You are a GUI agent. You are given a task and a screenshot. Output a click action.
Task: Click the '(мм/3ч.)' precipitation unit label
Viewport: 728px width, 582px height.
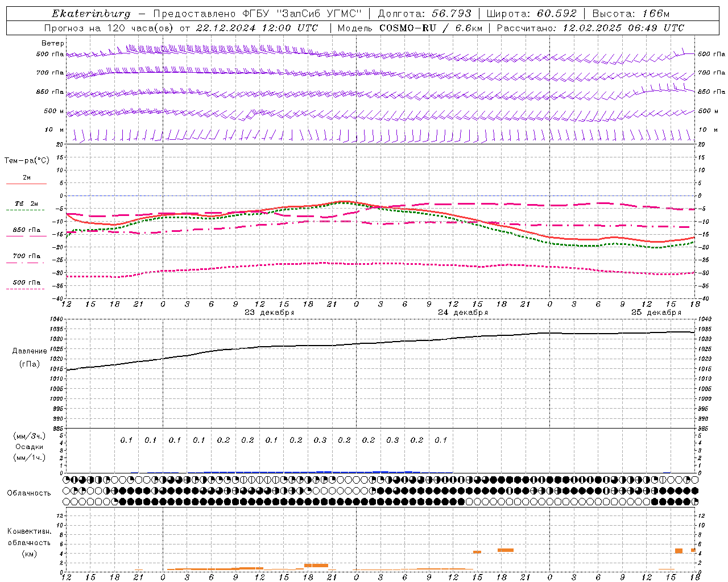(x=30, y=436)
